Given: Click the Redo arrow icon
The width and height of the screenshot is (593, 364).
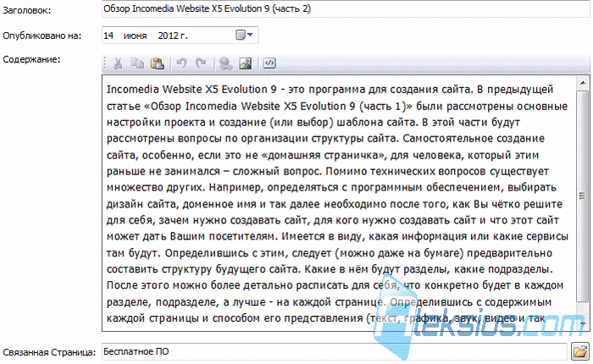Looking at the screenshot, I should tap(201, 63).
